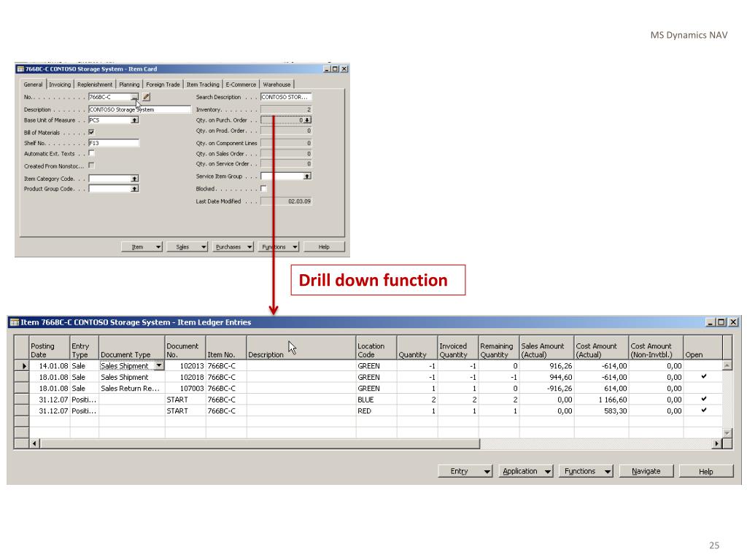
Task: Click the vertical scrollbar up arrow
Action: coord(727,365)
